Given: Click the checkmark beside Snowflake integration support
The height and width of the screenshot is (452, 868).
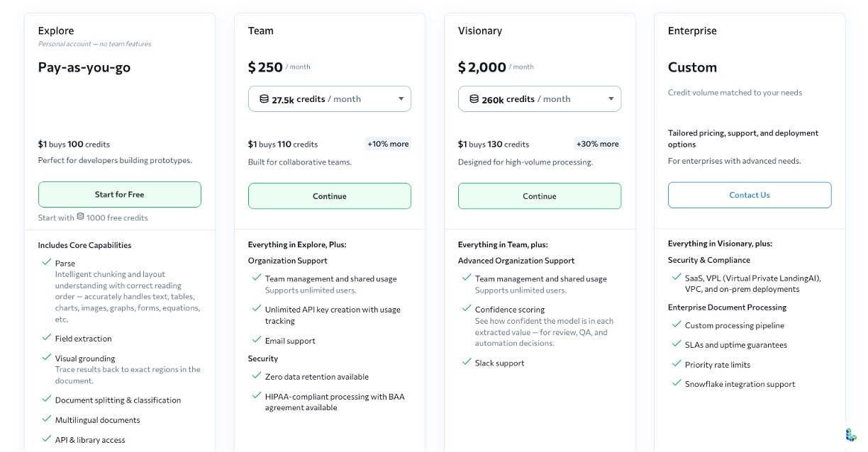Looking at the screenshot, I should point(676,383).
